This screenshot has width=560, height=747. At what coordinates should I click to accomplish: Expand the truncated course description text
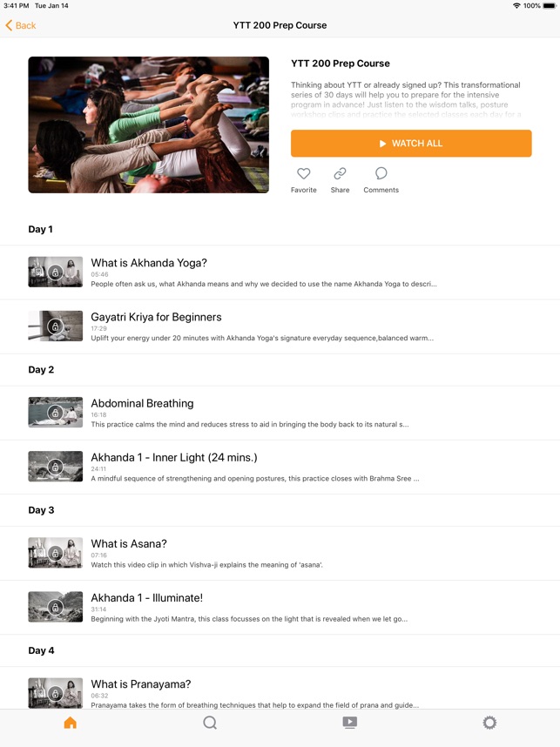[406, 99]
